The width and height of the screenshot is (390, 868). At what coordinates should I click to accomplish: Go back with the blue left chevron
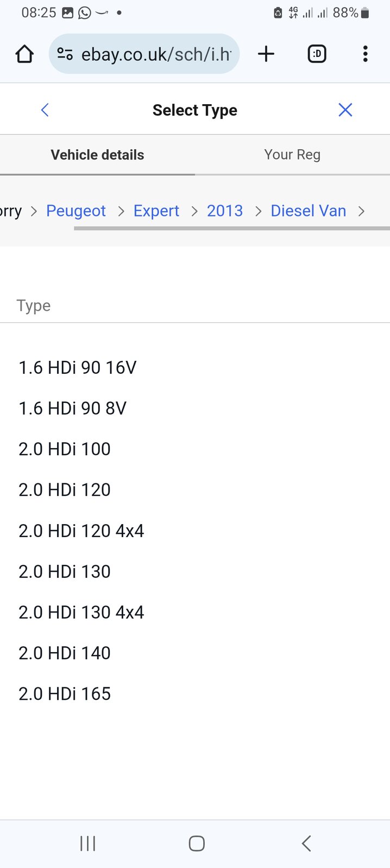45,110
